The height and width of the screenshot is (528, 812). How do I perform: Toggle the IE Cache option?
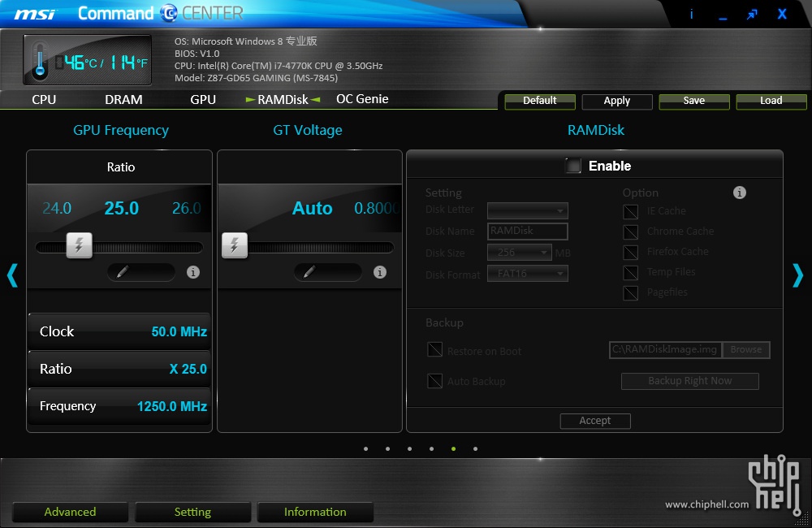point(631,211)
